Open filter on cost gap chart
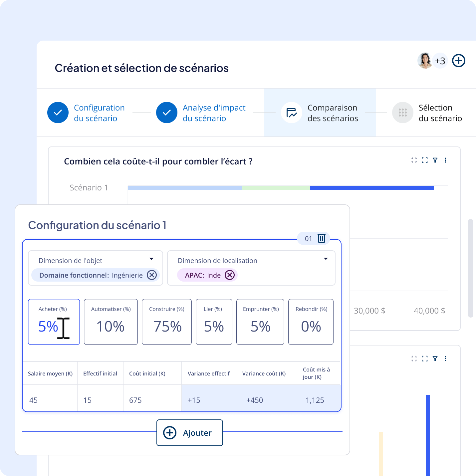The image size is (476, 476). [435, 160]
